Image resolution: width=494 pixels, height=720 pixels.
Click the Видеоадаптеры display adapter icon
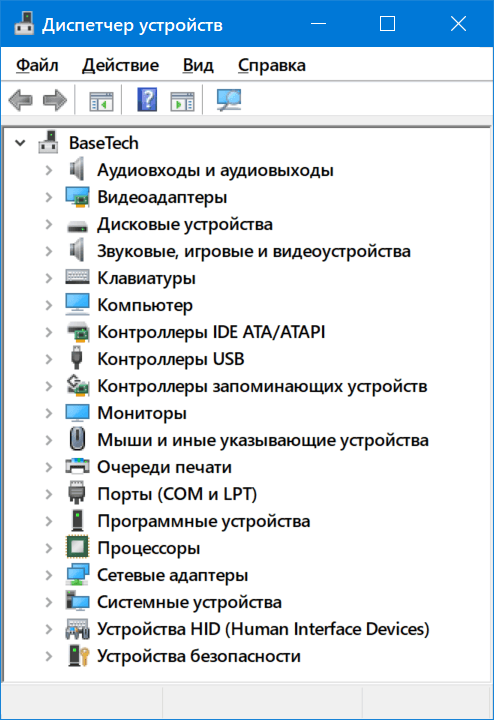point(77,197)
